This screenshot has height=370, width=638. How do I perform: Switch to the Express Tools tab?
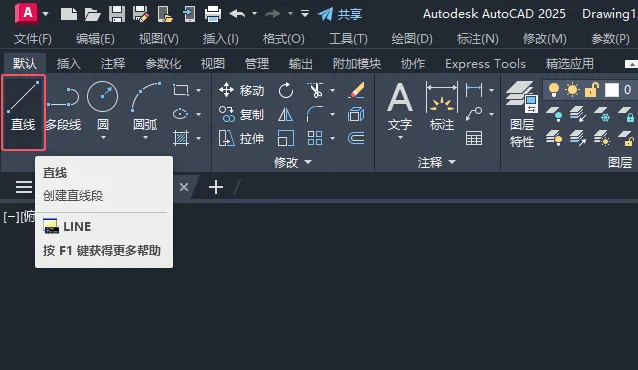485,63
